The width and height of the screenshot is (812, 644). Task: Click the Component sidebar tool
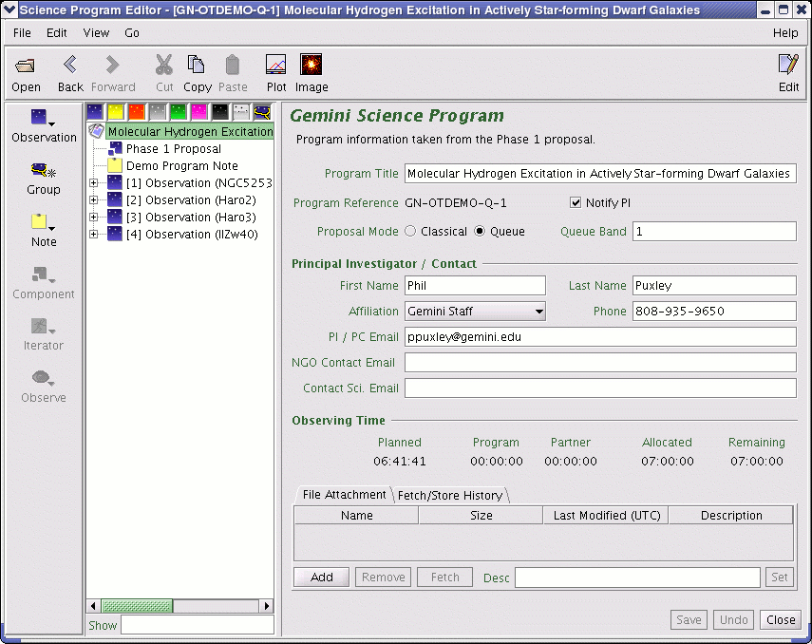(44, 283)
